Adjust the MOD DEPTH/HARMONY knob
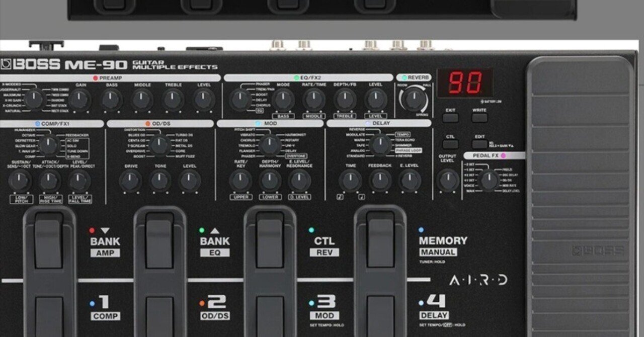This screenshot has width=644, height=337. click(270, 180)
